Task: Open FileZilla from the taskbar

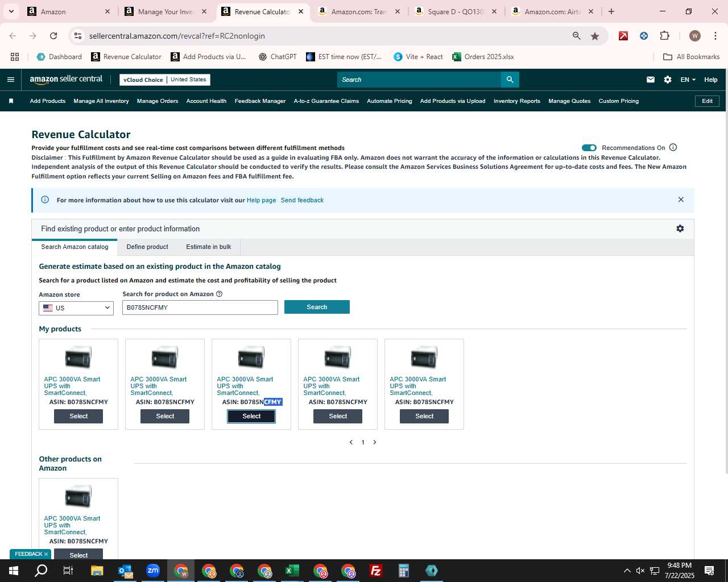Action: [x=376, y=571]
